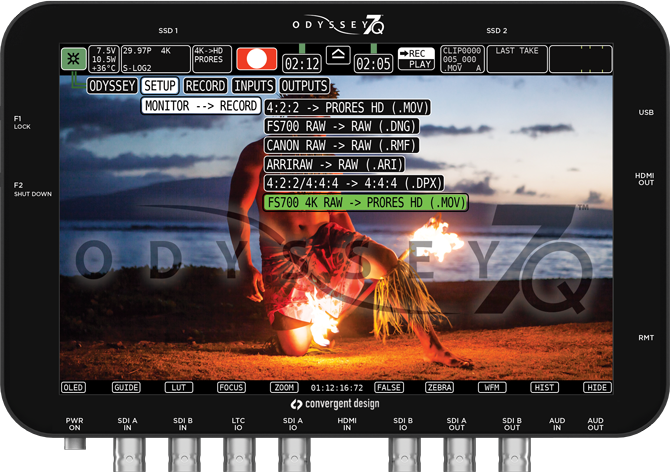Switch the REC / PLAY mode box

pos(416,59)
